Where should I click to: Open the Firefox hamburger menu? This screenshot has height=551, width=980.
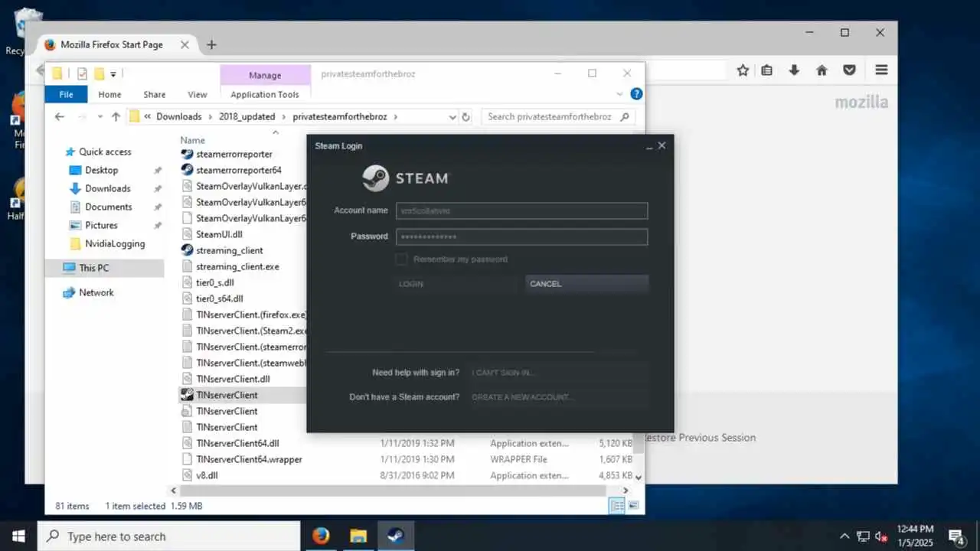tap(881, 70)
